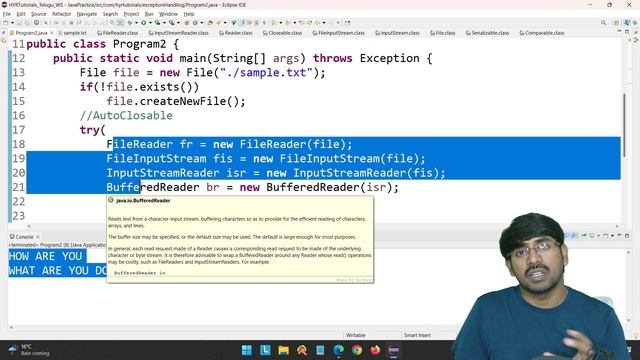This screenshot has height=360, width=640.
Task: Close the Program2.java editor tab
Action: pos(51,33)
